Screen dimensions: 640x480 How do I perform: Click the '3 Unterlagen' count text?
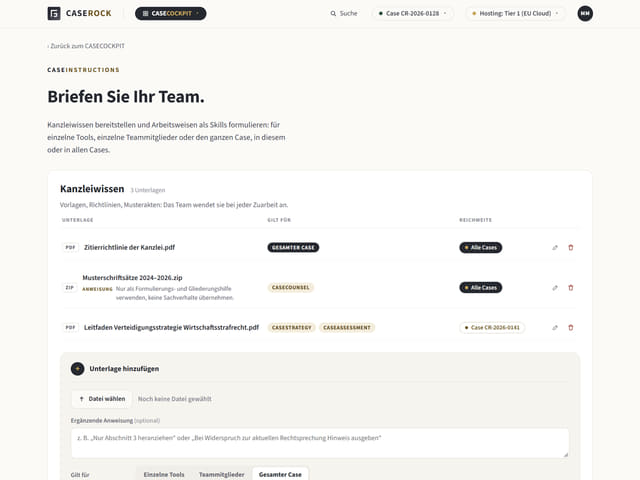click(148, 190)
